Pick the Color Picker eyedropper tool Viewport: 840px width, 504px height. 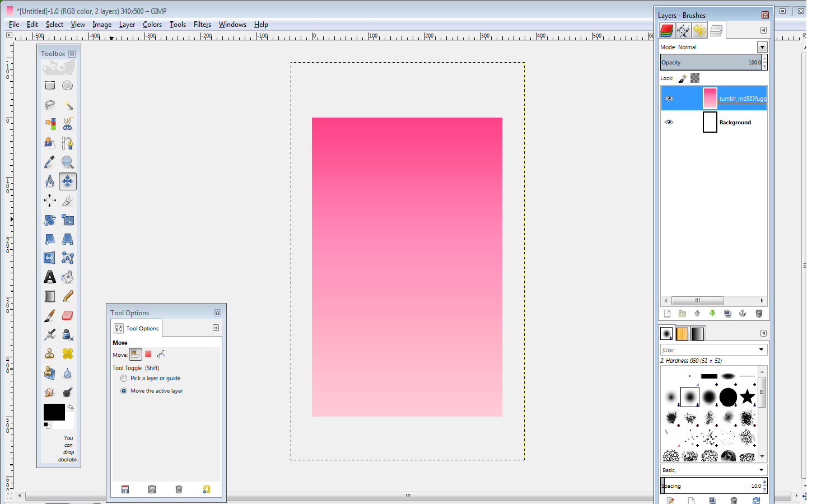pyautogui.click(x=50, y=162)
